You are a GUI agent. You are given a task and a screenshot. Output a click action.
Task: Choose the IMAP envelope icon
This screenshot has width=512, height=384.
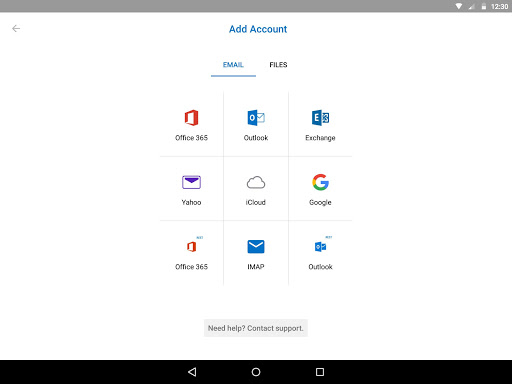coord(256,247)
